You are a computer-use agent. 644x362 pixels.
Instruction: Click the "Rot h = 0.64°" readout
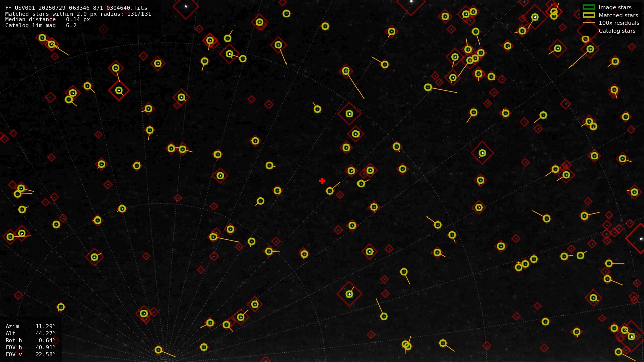(30, 340)
